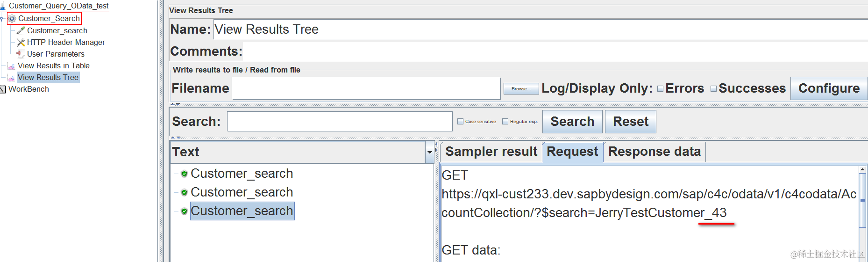Toggle the Errors checkbox
This screenshot has width=868, height=262.
(661, 88)
